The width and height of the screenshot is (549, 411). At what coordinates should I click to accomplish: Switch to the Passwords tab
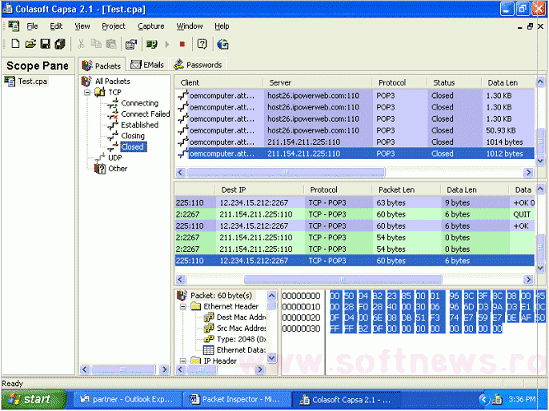point(198,65)
